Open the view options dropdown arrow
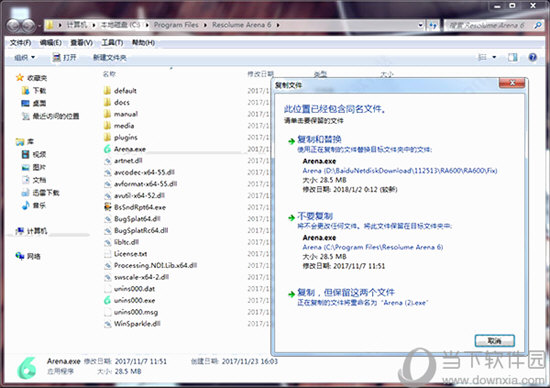 coord(494,57)
